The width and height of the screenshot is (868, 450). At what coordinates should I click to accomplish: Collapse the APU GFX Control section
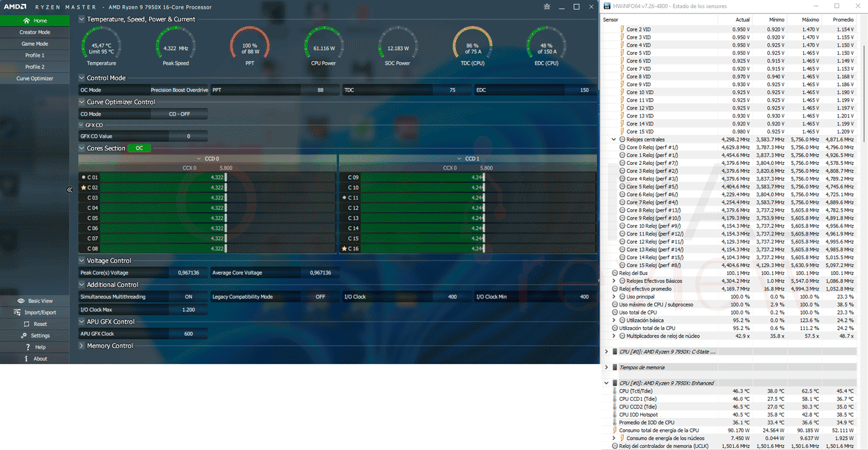pyautogui.click(x=81, y=322)
